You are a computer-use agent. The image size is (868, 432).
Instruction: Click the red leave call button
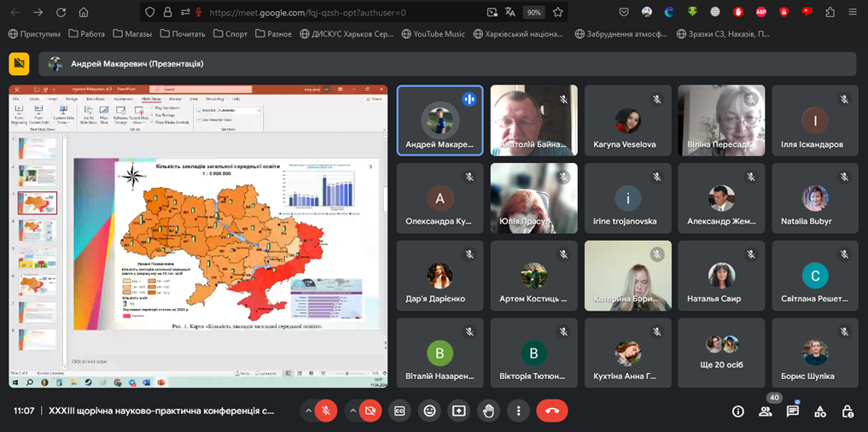click(x=551, y=411)
